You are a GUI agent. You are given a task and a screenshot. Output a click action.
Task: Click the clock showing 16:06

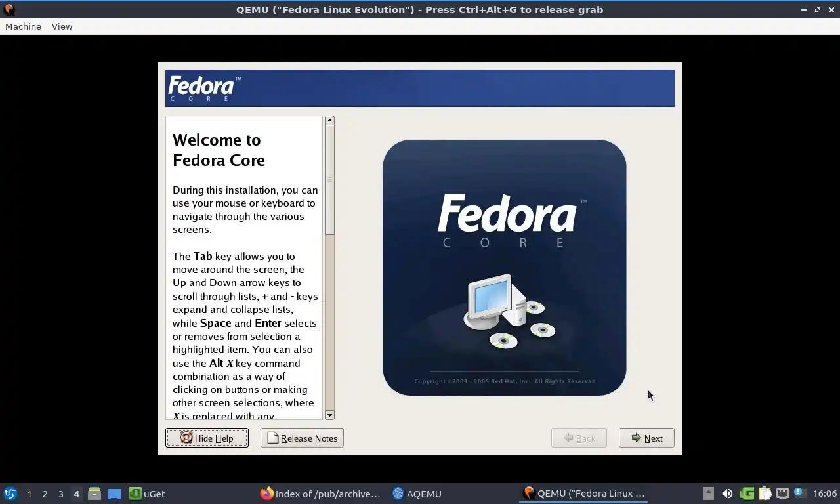[x=824, y=493]
